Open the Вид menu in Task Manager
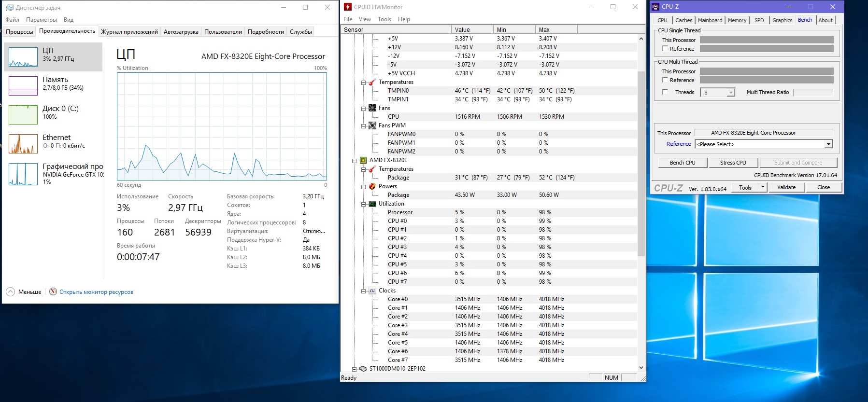Viewport: 868px width, 402px height. pos(69,20)
